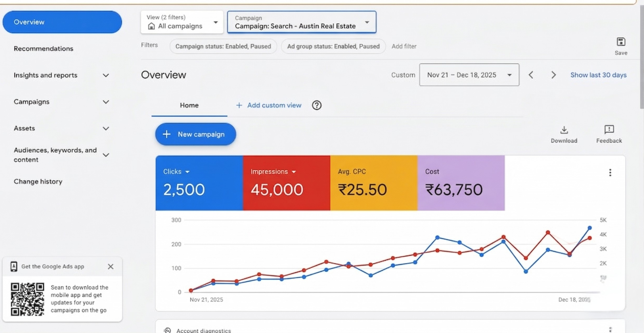Click the help question mark beside custom view

tap(317, 105)
